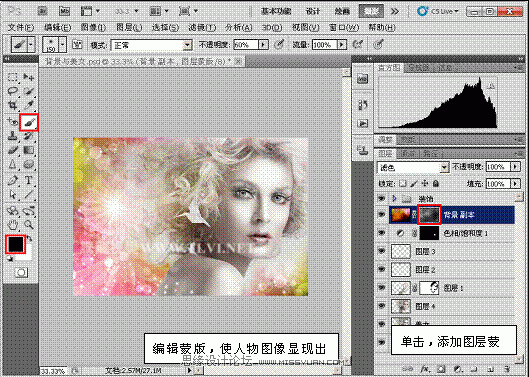The width and height of the screenshot is (529, 377).
Task: Switch to the 基本功能 workspace
Action: pyautogui.click(x=276, y=11)
